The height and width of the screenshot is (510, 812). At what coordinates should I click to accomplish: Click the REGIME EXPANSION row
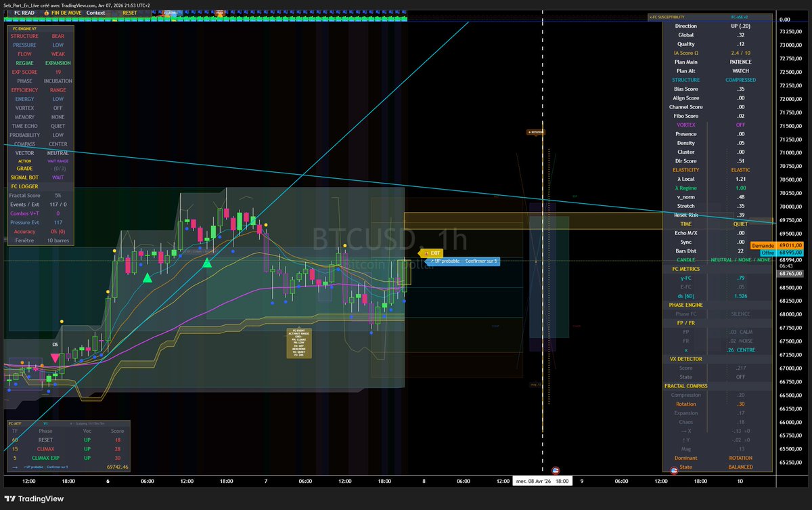pyautogui.click(x=40, y=63)
